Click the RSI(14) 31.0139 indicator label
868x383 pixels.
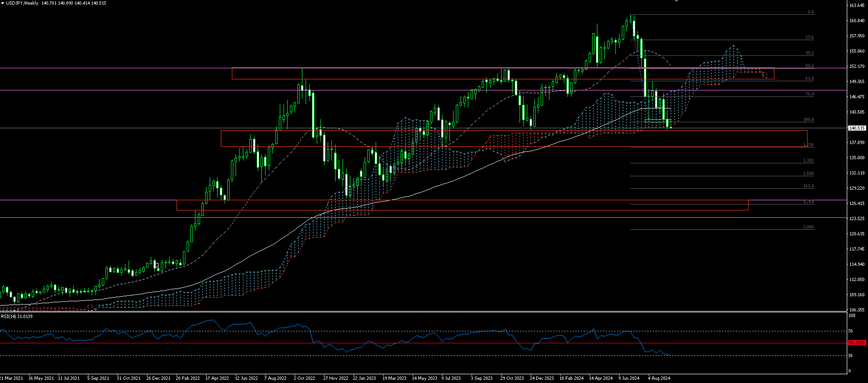pyautogui.click(x=17, y=317)
